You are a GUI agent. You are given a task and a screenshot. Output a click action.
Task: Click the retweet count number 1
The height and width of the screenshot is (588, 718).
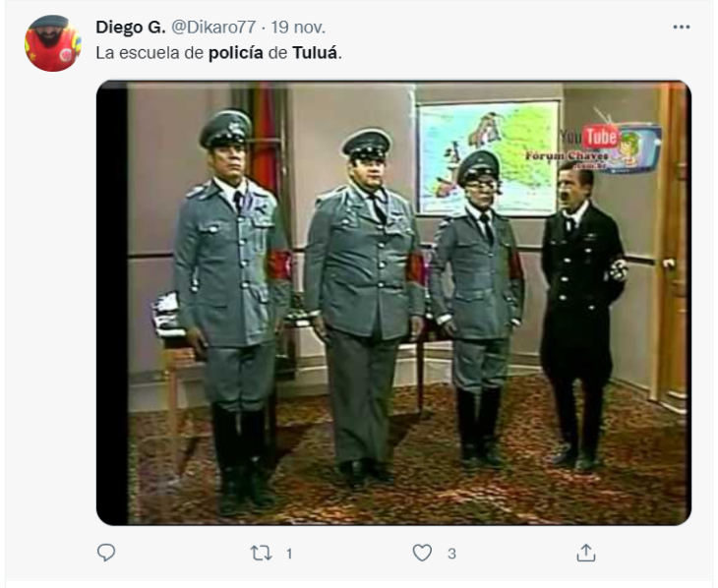[289, 555]
